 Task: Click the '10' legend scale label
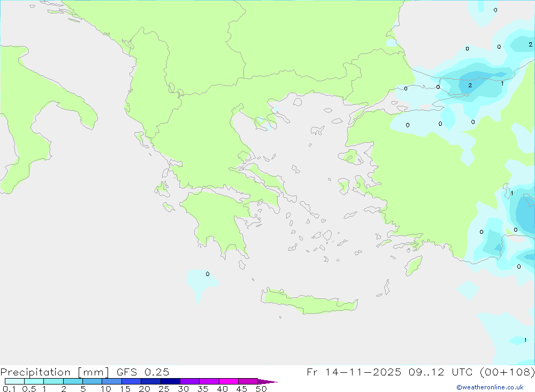[x=106, y=389]
